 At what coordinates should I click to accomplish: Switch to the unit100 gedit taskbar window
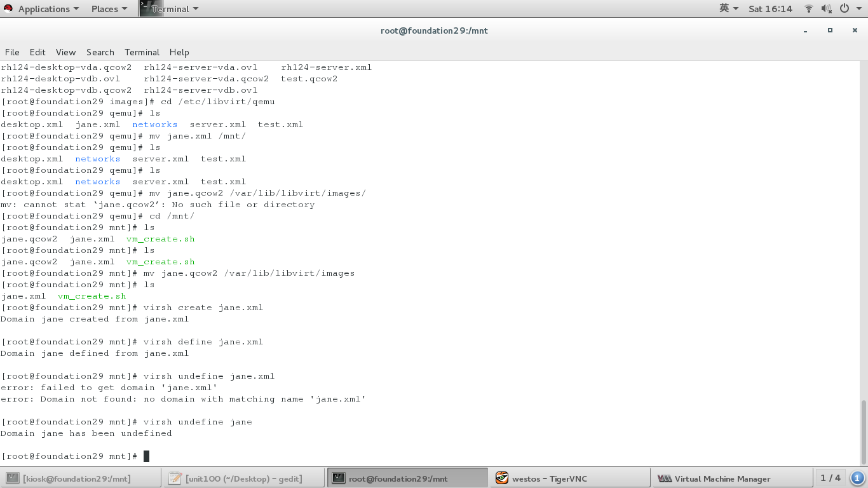(x=244, y=478)
